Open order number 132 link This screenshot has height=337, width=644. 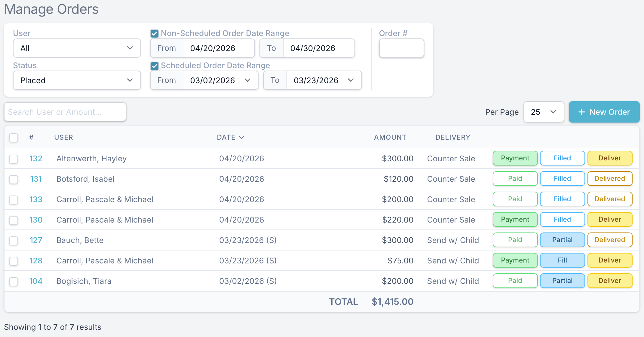pos(36,159)
